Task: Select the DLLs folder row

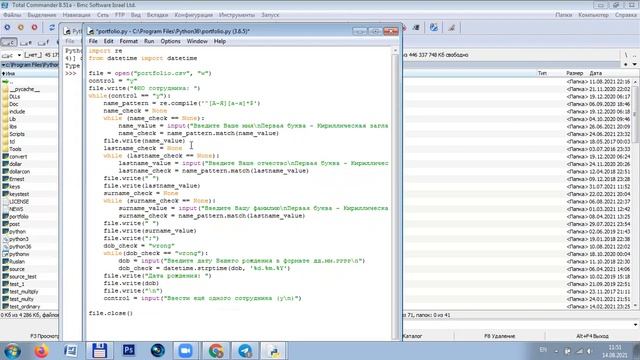Action: click(30, 97)
